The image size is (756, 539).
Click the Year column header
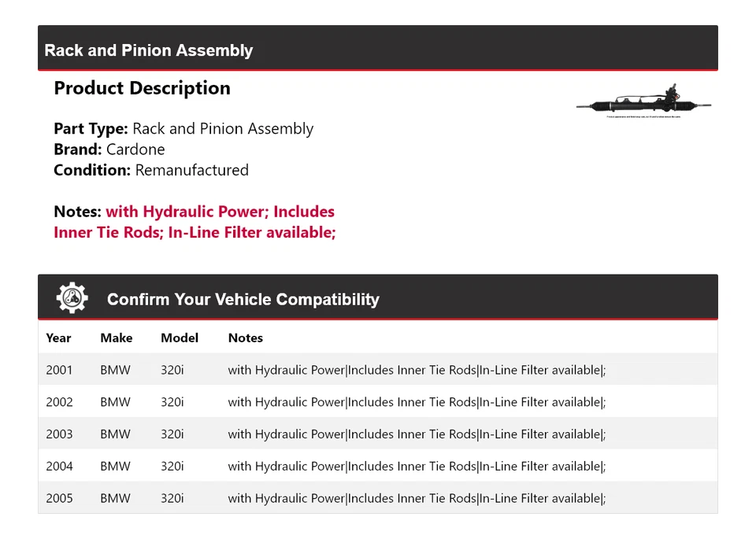tap(58, 338)
